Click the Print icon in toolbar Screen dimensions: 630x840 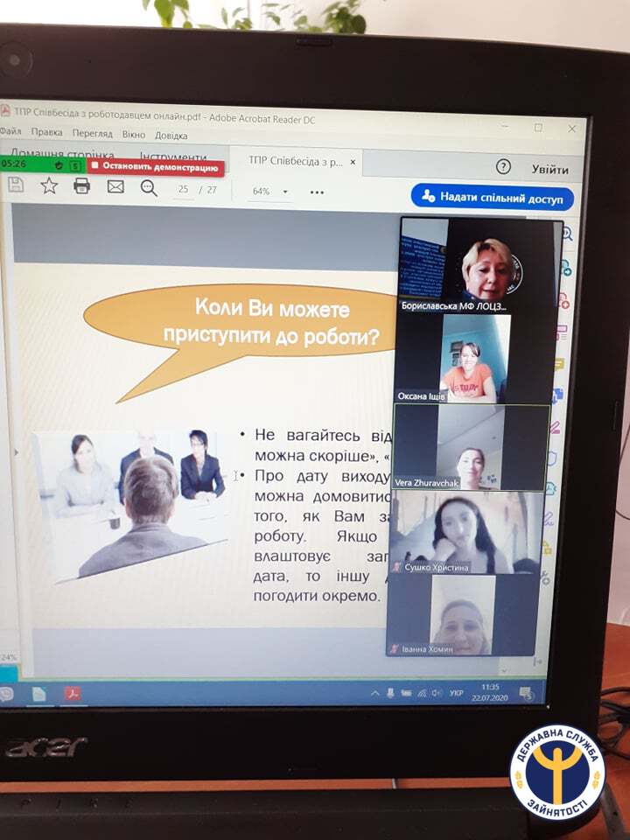click(x=82, y=185)
